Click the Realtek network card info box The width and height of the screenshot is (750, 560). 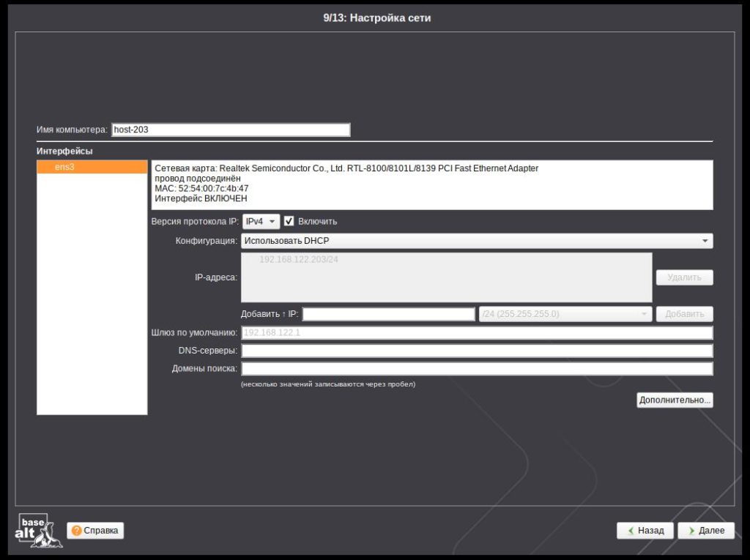[431, 184]
